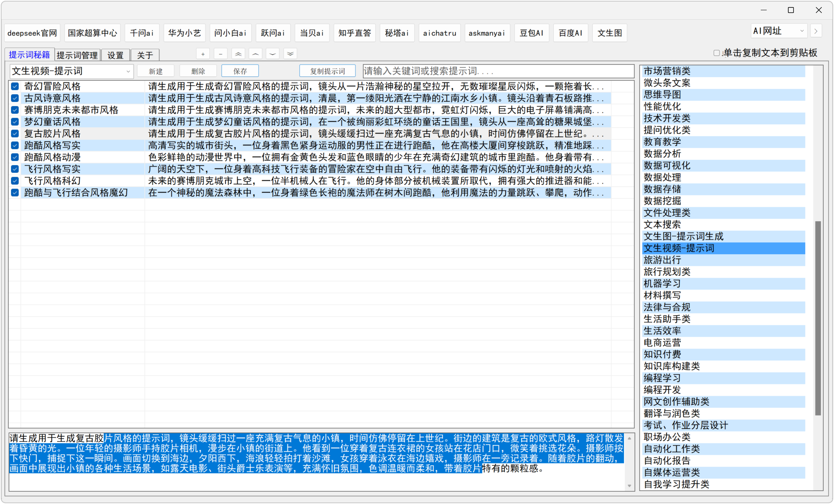Viewport: 834px width, 504px height.
Task: Click the move-up single chevron icon
Action: [x=255, y=54]
